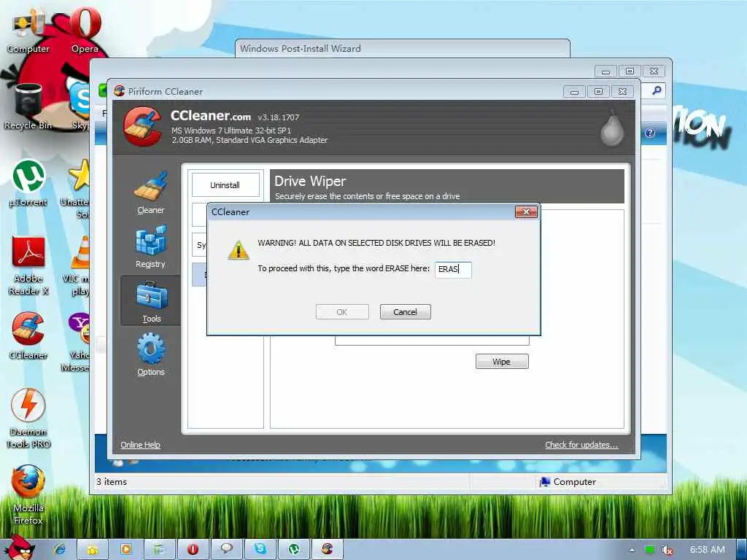Click Computer in Explorer status bar
Image resolution: width=747 pixels, height=560 pixels.
(568, 482)
